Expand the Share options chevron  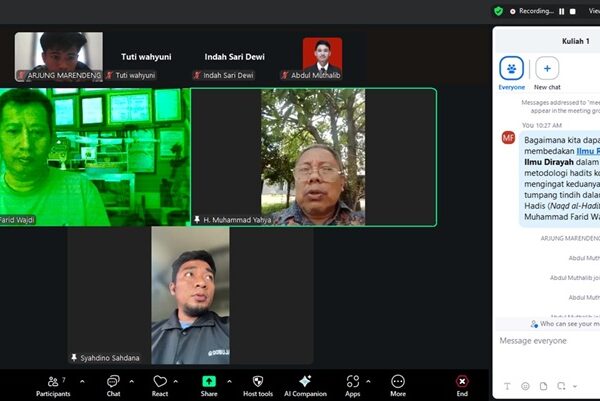(229, 381)
